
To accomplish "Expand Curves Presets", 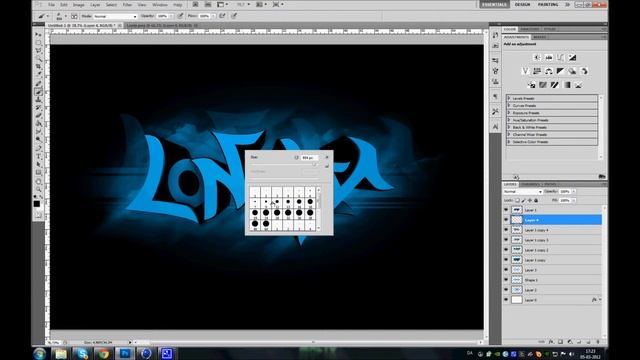I will pyautogui.click(x=509, y=105).
